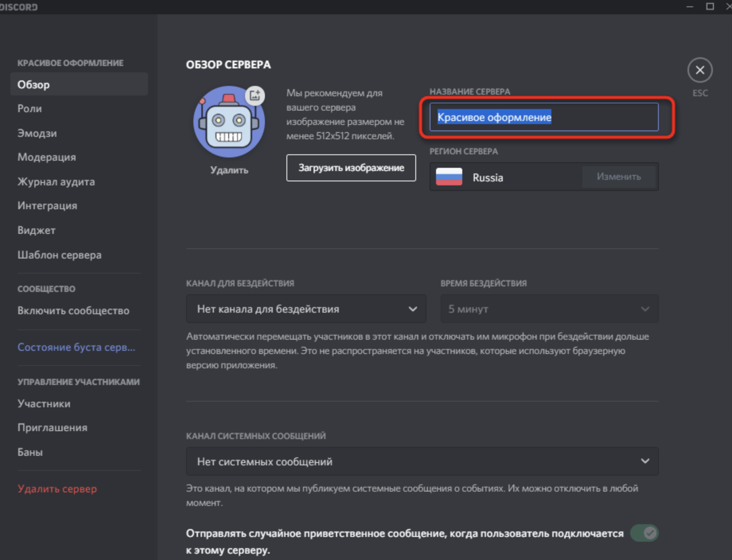Close settings with the ESC X button
Image resolution: width=732 pixels, height=560 pixels.
699,70
